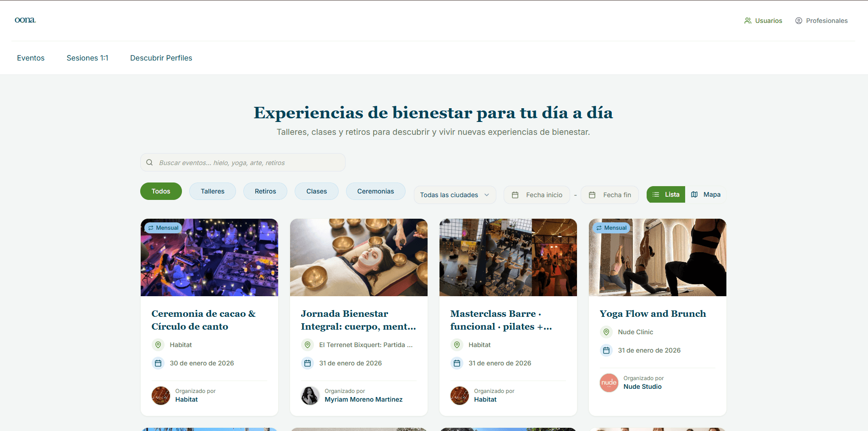Go to the Descubrir Perfiles tab
868x431 pixels.
[161, 58]
